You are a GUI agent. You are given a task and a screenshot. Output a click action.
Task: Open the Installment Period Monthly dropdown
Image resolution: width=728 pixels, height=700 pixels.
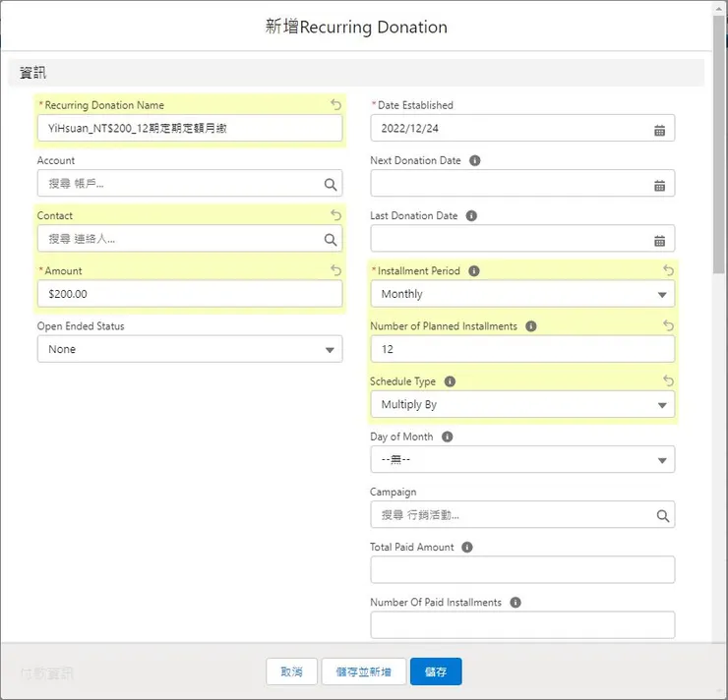(x=522, y=294)
